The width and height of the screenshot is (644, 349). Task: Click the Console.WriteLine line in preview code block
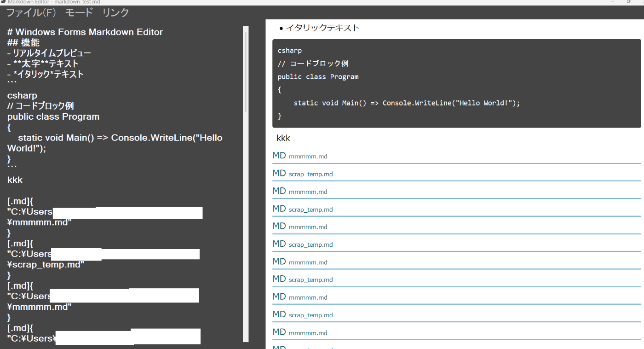click(x=407, y=103)
